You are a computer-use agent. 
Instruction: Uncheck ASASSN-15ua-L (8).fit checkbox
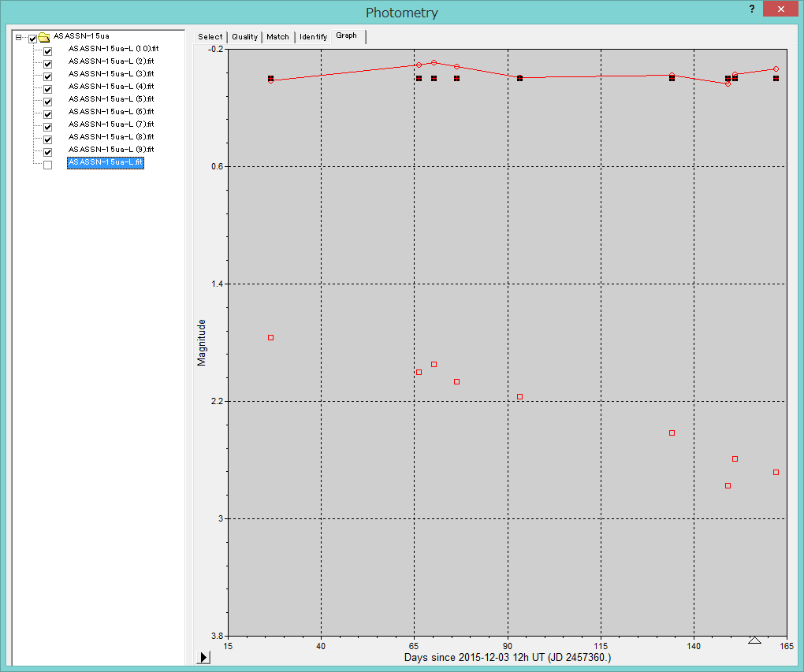coord(47,139)
